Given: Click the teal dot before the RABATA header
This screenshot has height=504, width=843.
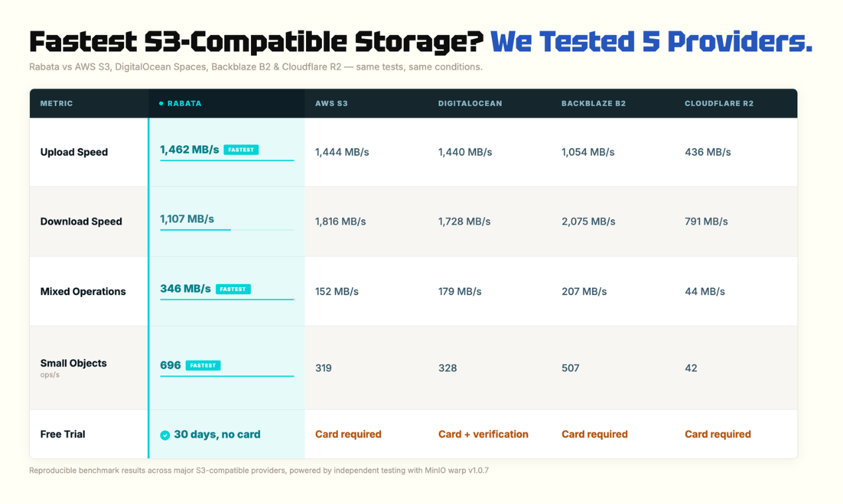Looking at the screenshot, I should click(x=161, y=103).
